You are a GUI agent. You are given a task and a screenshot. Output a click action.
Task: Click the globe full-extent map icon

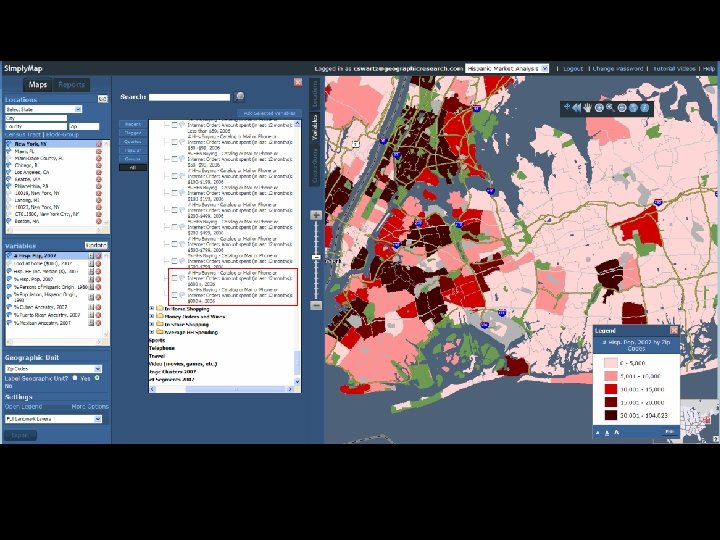[633, 108]
